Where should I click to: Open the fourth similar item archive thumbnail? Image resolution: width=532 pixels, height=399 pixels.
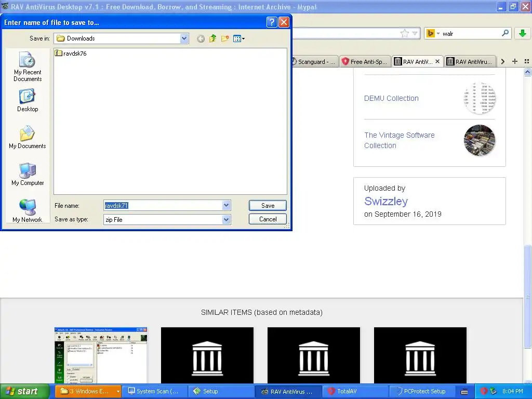tap(420, 355)
